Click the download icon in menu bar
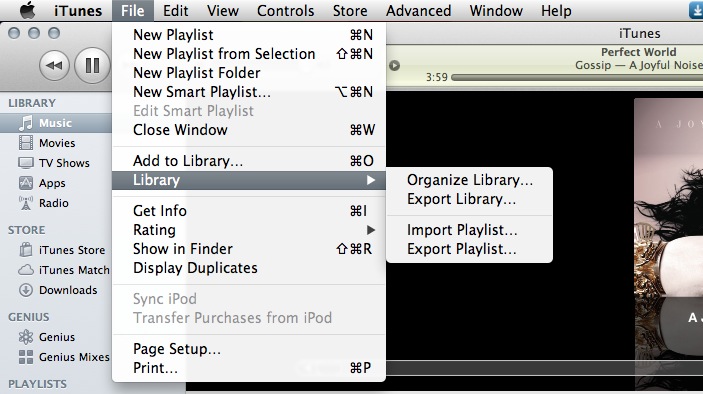Image resolution: width=703 pixels, height=394 pixels. click(695, 10)
